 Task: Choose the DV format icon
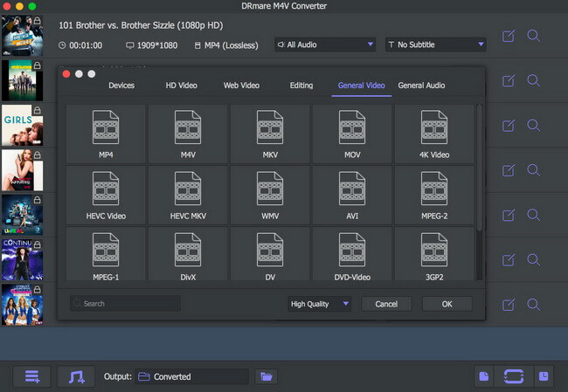[270, 250]
